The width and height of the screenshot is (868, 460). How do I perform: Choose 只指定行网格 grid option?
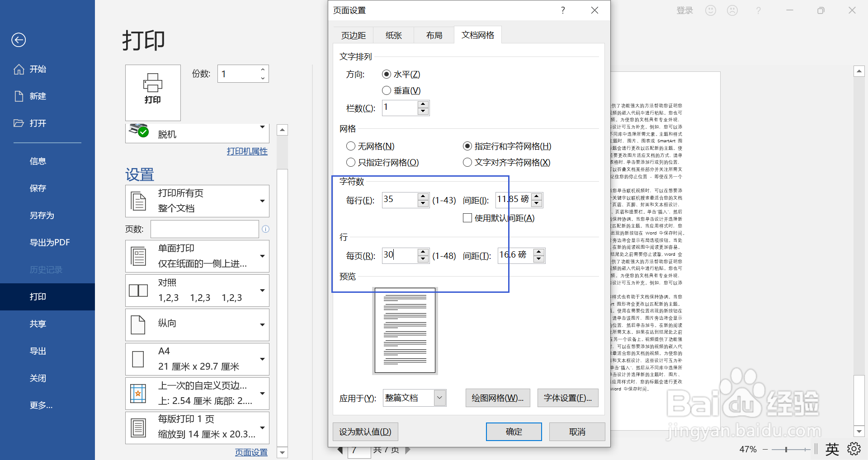tap(350, 162)
